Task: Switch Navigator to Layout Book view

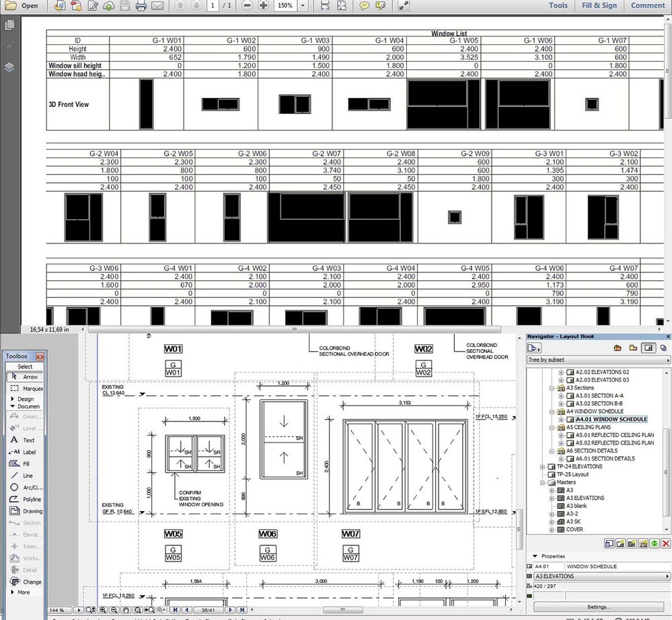Action: 648,348
